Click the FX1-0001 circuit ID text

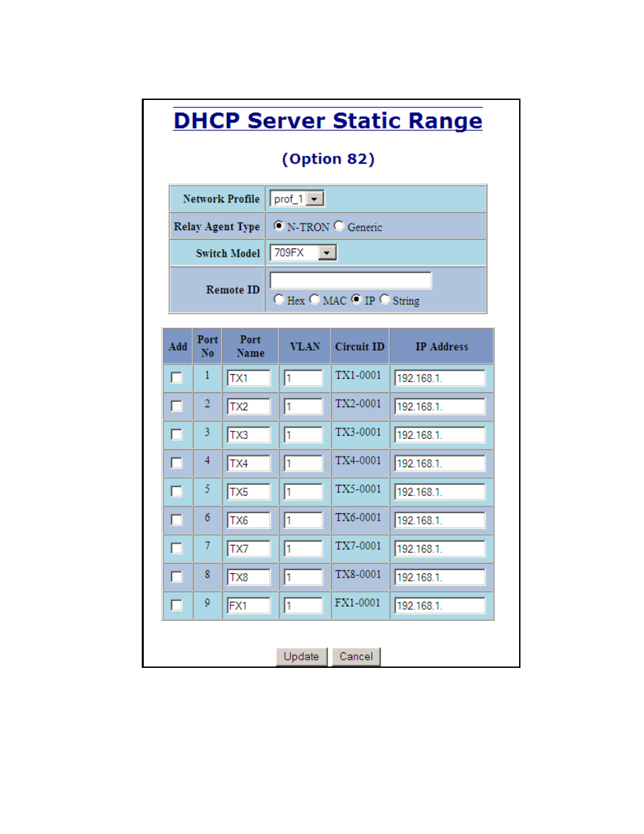coord(358,603)
